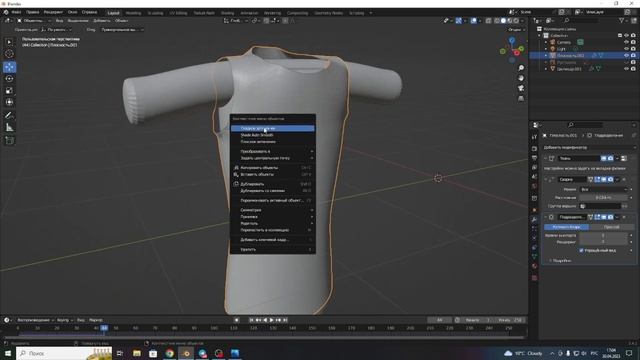This screenshot has width=640, height=360.
Task: Activate the Rotate tool
Action: click(x=9, y=79)
